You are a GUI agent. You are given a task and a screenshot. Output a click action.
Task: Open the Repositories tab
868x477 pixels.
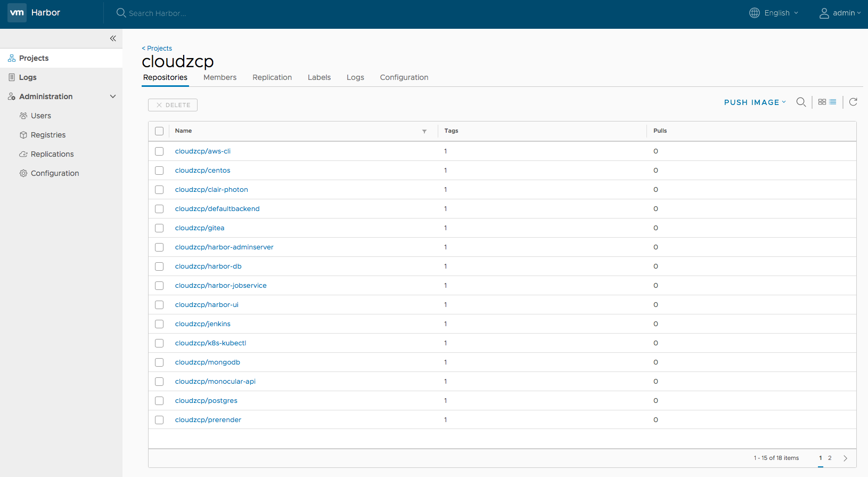165,77
